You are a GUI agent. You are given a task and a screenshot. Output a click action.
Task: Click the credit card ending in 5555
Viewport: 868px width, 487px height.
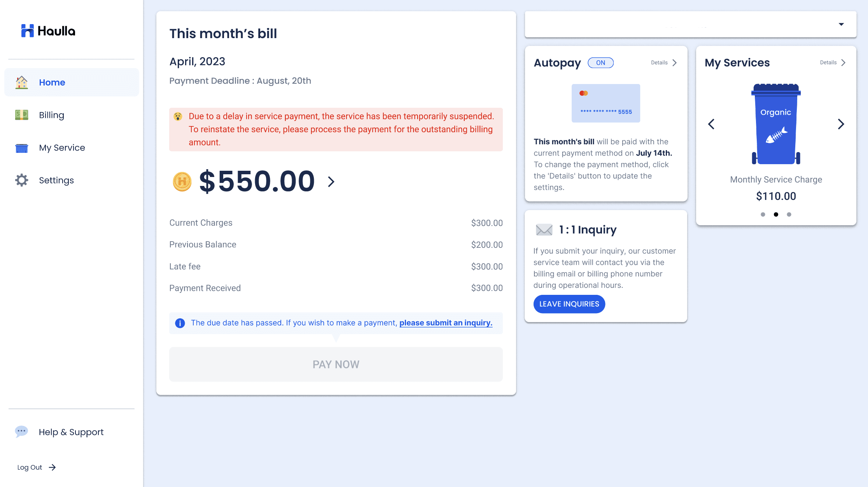pos(605,103)
